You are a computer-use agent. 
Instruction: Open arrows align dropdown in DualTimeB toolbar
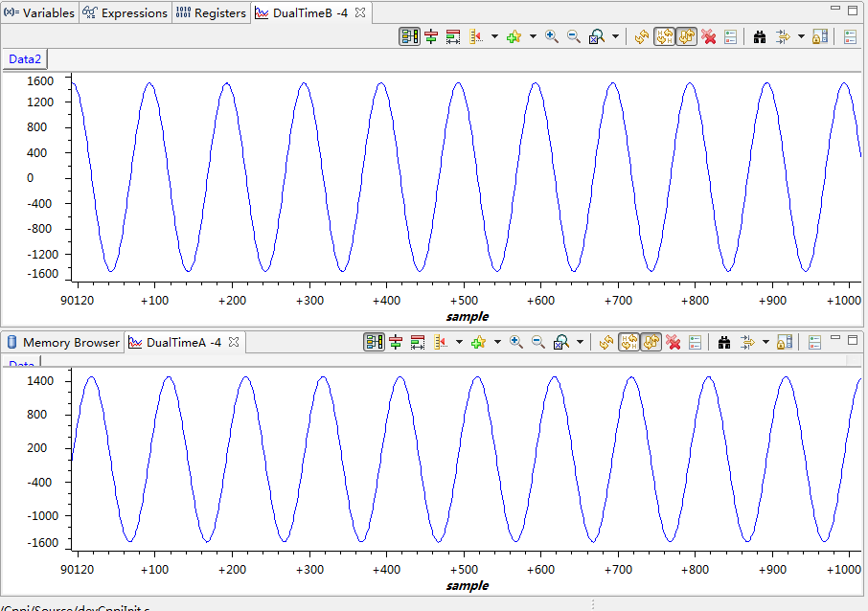(801, 37)
